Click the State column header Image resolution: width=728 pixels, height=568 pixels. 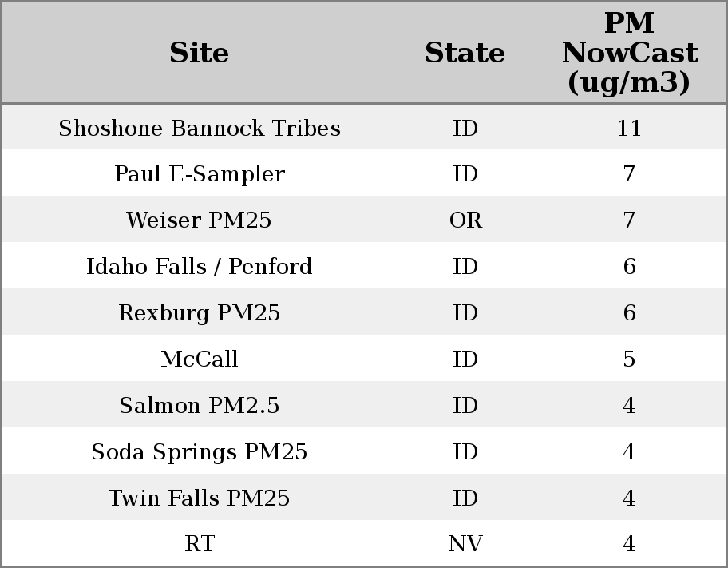pyautogui.click(x=465, y=53)
